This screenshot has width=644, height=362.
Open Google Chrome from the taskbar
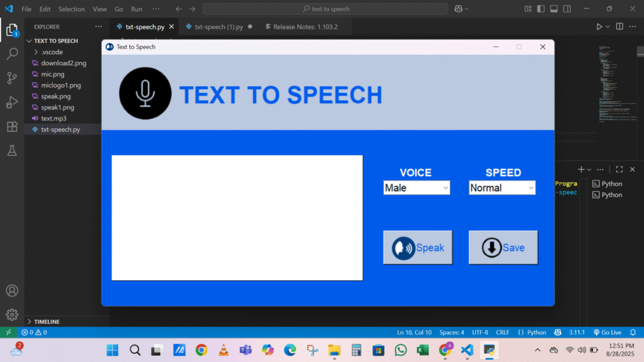tap(201, 350)
